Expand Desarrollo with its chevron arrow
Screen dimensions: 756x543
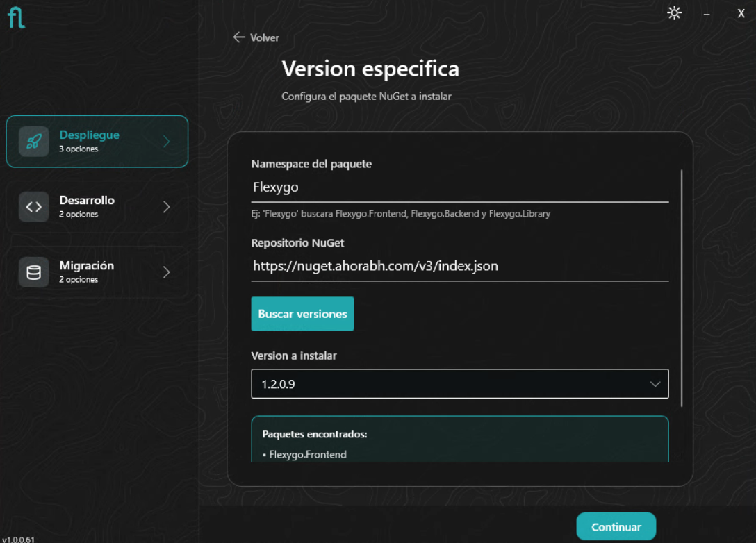point(166,207)
